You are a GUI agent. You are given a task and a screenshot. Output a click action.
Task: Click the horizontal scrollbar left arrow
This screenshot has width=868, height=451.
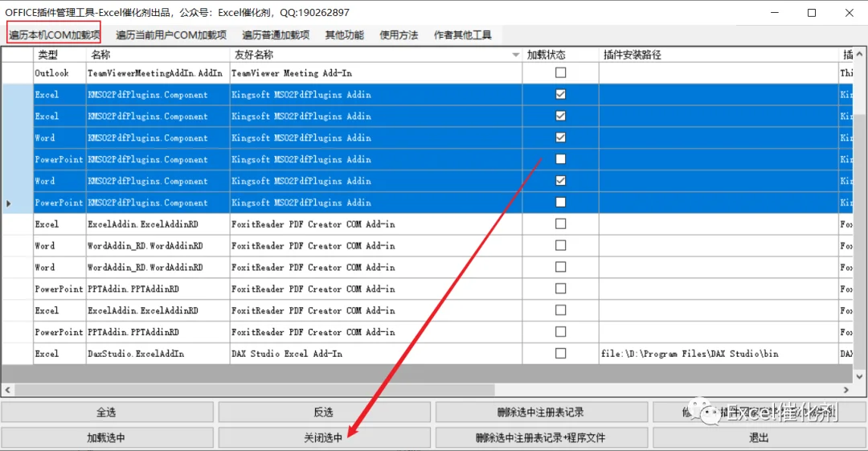[x=8, y=390]
